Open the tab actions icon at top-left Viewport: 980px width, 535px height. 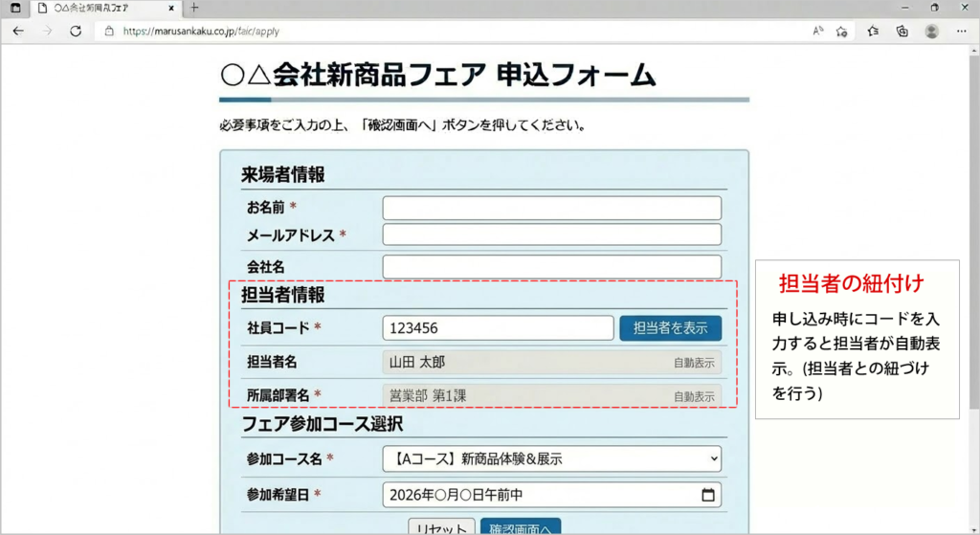(15, 8)
